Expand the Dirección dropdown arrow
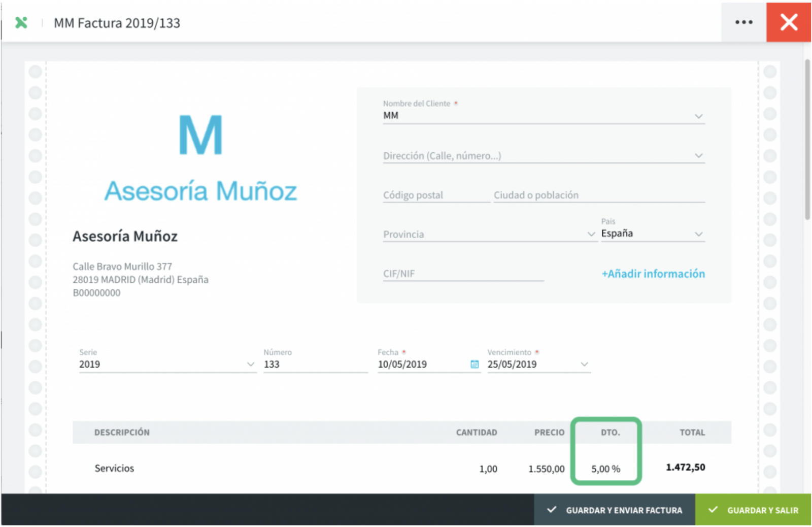The height and width of the screenshot is (527, 812). tap(698, 155)
